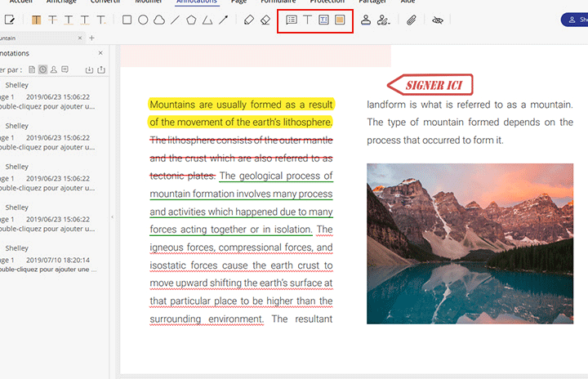
Task: Click the text 'process that occurred to form it.'
Action: point(435,140)
